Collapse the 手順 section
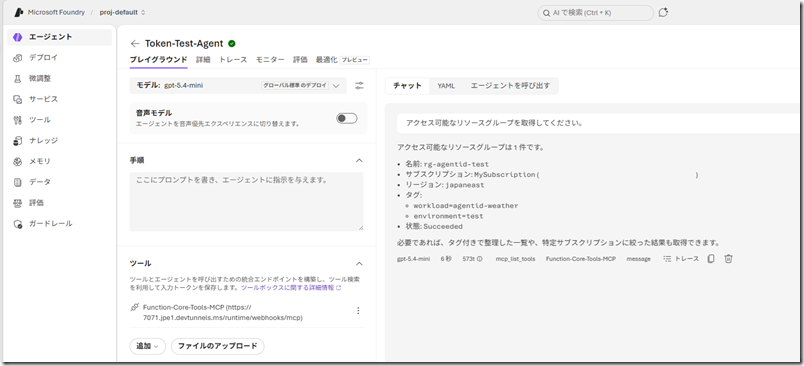The width and height of the screenshot is (804, 366). coord(359,160)
